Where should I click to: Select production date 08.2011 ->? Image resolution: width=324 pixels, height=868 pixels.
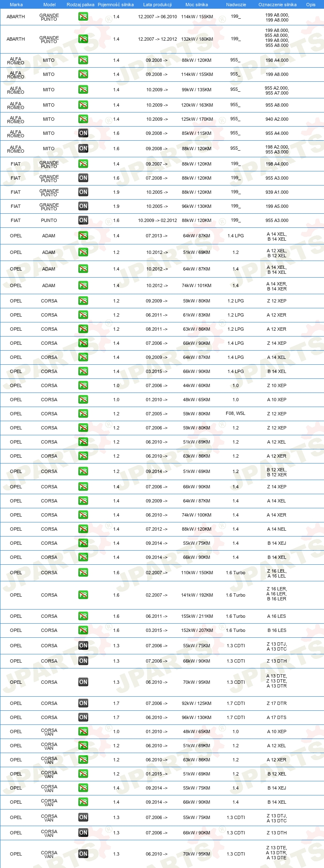pyautogui.click(x=157, y=329)
